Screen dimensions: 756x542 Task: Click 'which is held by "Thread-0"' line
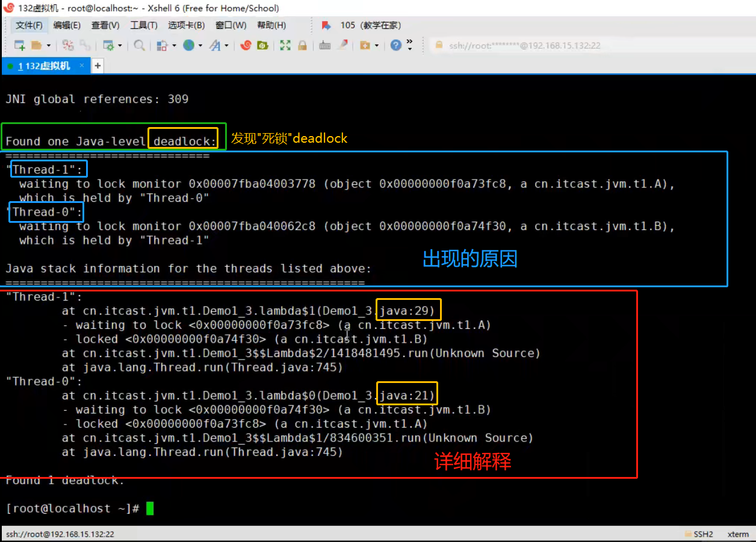114,198
